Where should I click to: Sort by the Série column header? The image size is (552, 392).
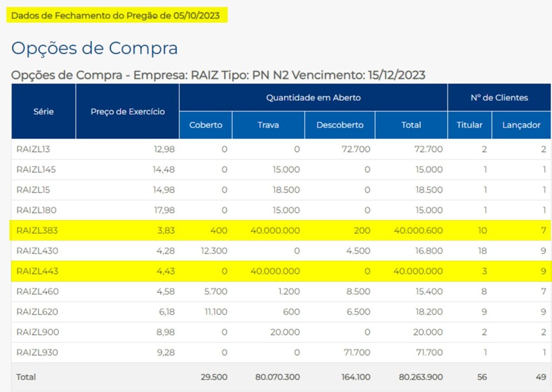[43, 111]
